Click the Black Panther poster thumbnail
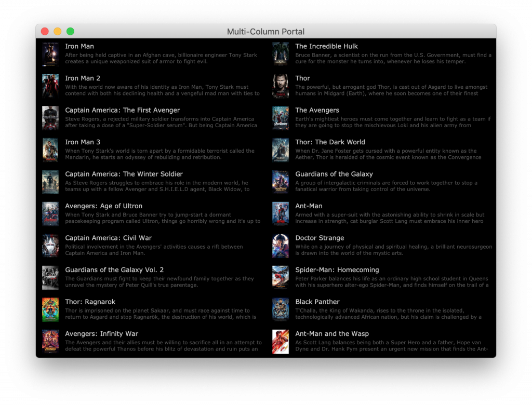The image size is (532, 405). point(281,310)
